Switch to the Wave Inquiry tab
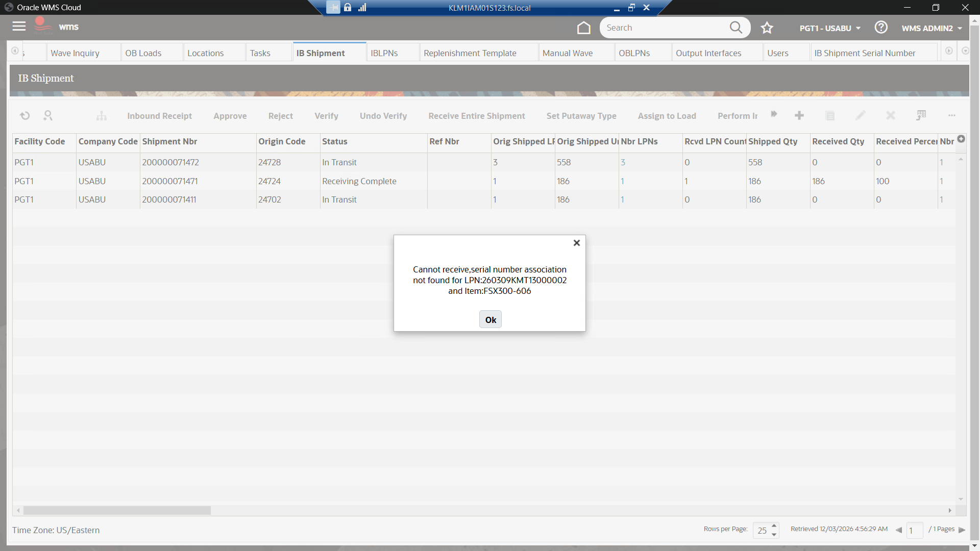980x551 pixels. coord(75,53)
